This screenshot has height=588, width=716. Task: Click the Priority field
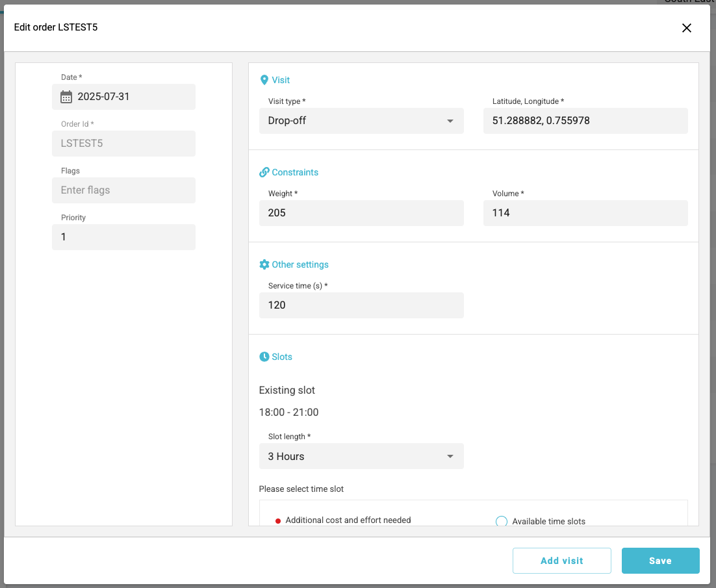click(123, 237)
